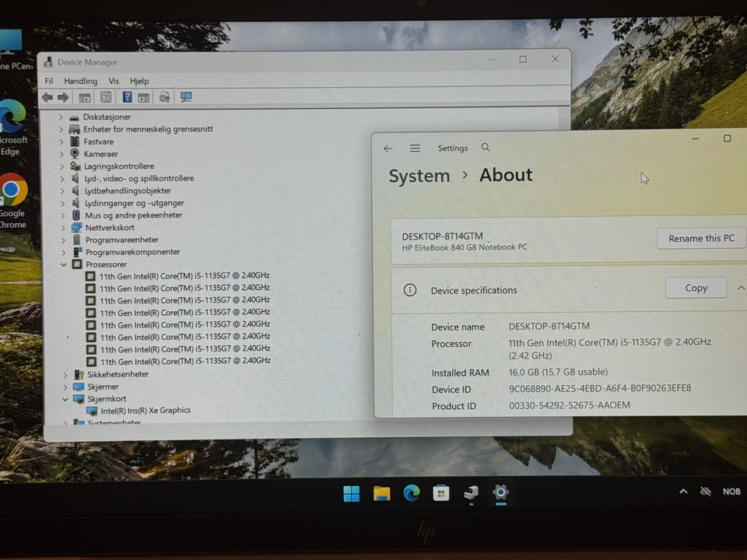The width and height of the screenshot is (747, 560).
Task: Expand the Lagringskontrollere node
Action: (x=62, y=166)
